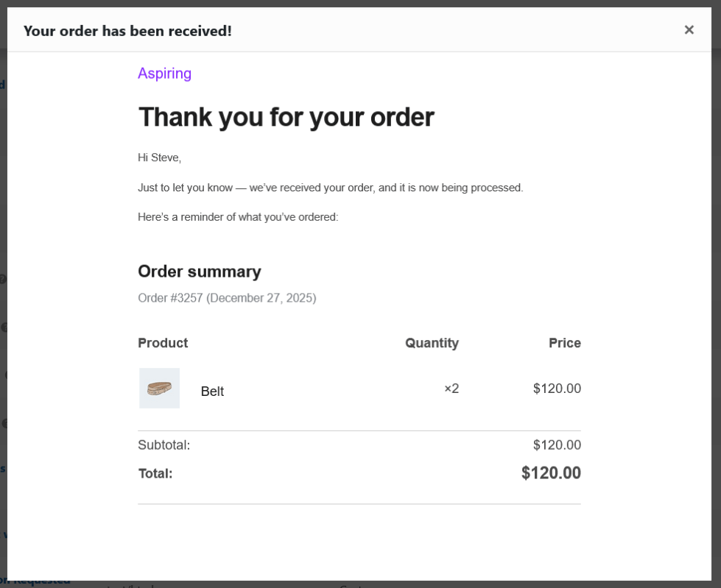This screenshot has width=721, height=588.
Task: Click the Price column header
Action: tap(564, 343)
